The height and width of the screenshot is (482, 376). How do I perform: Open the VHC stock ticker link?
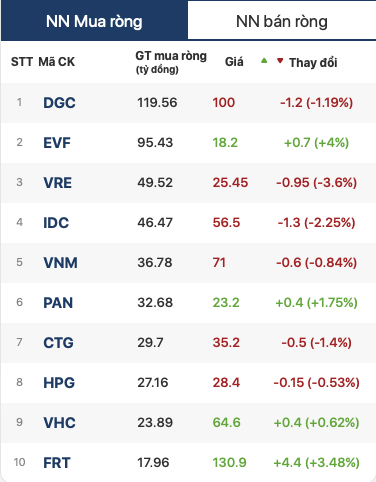(59, 423)
